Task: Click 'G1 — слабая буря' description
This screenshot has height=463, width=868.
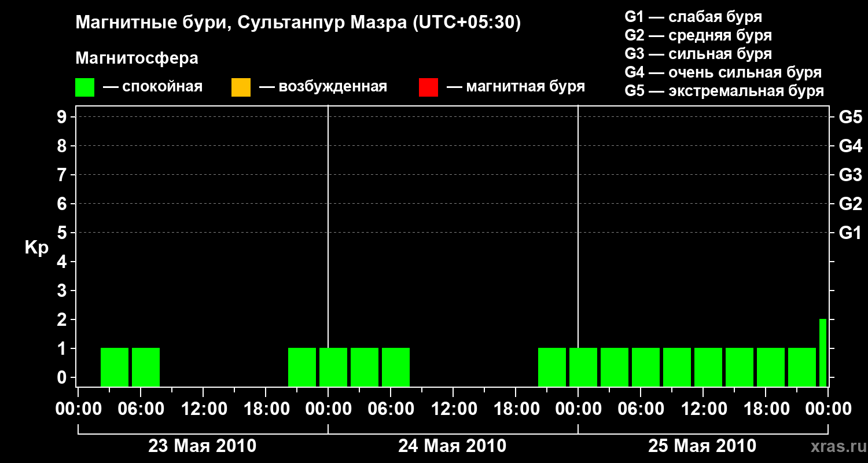Action: [x=693, y=17]
